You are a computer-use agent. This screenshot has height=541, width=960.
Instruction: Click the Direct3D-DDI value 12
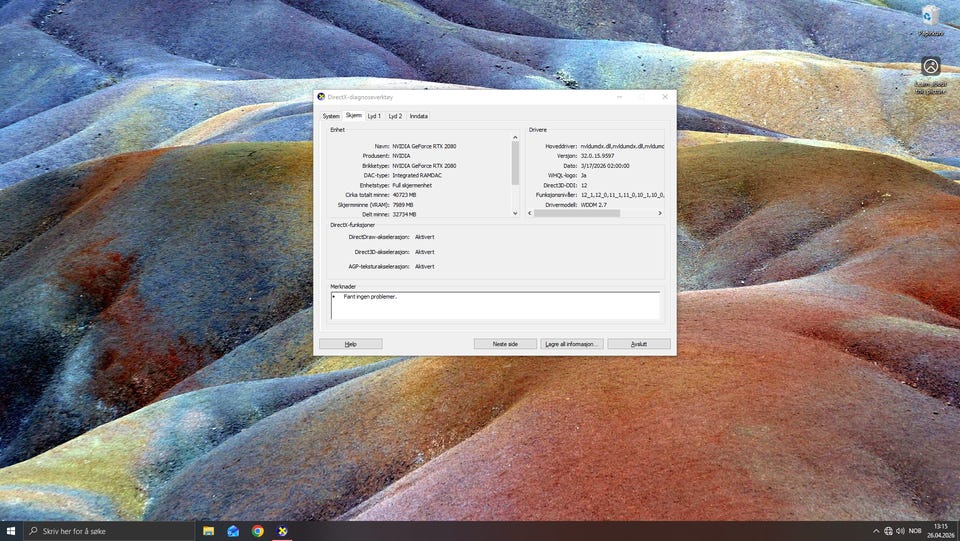[x=584, y=185]
